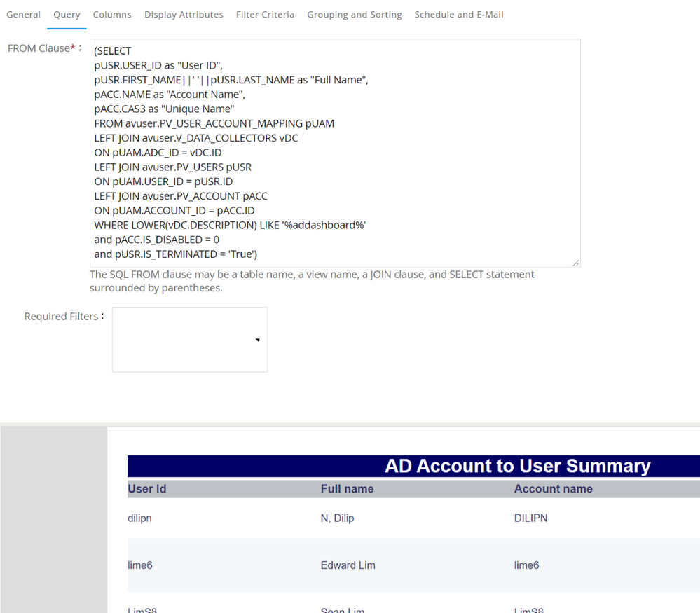Image resolution: width=700 pixels, height=613 pixels.
Task: Grab the FROM Clause text area resize handle
Action: [575, 263]
